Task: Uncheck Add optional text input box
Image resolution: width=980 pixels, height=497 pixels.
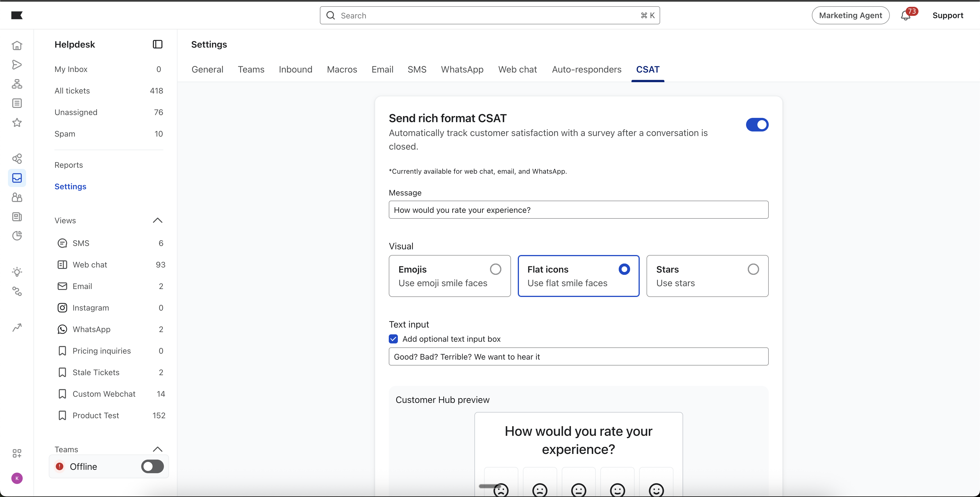Action: coord(393,339)
